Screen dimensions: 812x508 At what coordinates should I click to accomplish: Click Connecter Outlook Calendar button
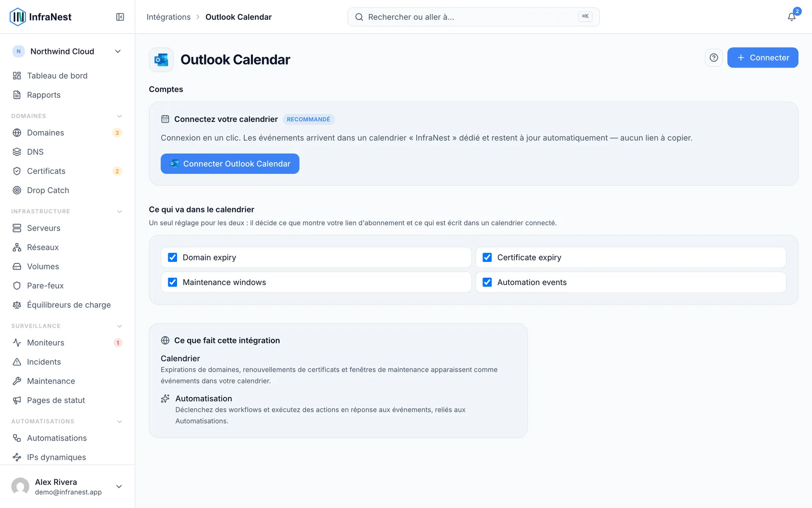click(230, 164)
